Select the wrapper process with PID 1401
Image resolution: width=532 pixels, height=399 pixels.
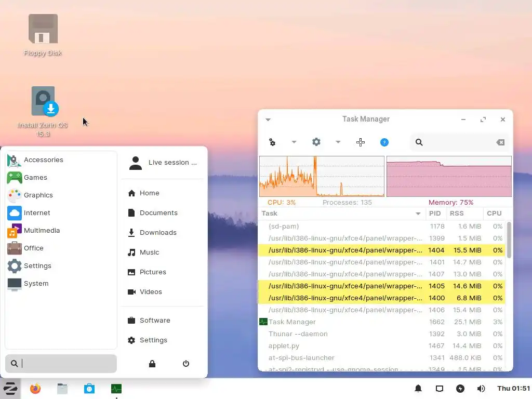382,262
